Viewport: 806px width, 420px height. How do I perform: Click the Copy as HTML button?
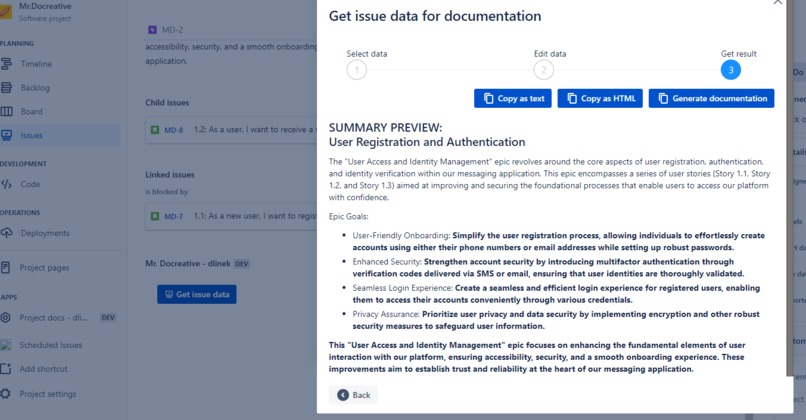click(x=600, y=98)
